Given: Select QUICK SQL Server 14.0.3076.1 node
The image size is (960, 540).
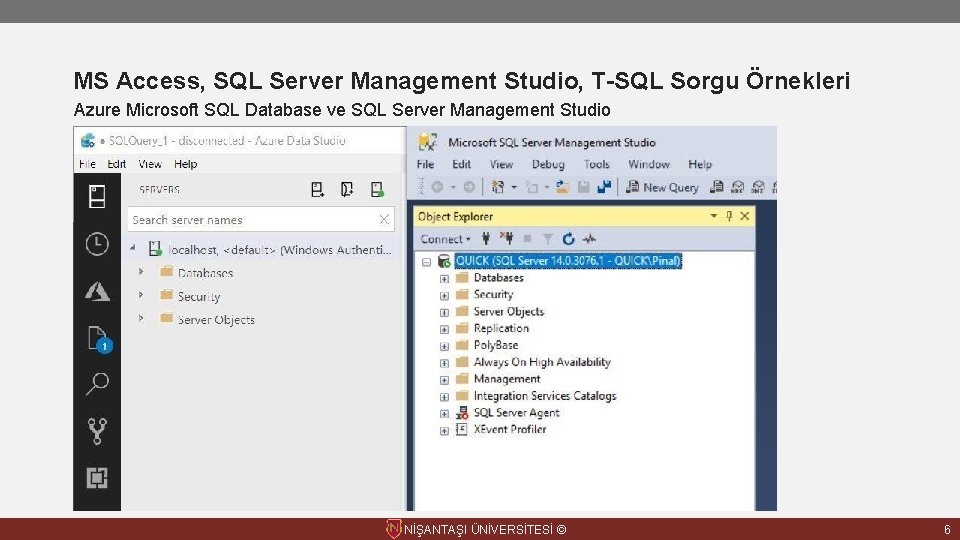Looking at the screenshot, I should 568,261.
